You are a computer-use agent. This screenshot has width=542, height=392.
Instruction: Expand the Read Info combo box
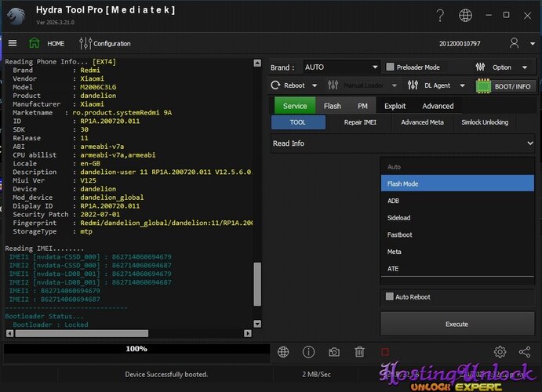402,143
